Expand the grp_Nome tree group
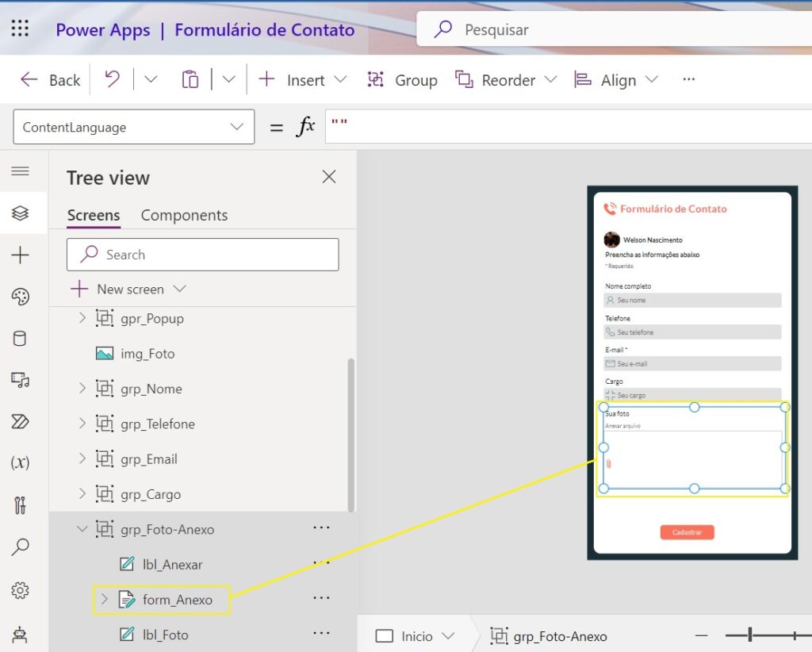812x652 pixels. click(82, 389)
